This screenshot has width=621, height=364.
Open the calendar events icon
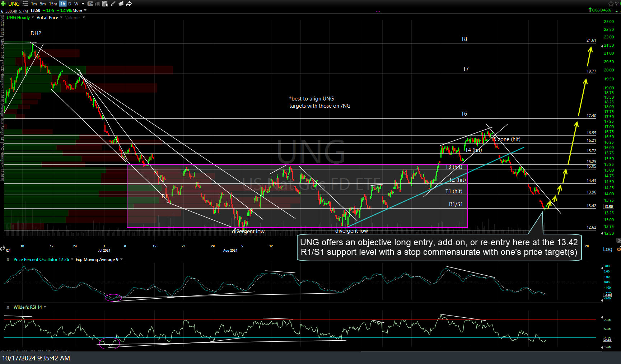105,4
